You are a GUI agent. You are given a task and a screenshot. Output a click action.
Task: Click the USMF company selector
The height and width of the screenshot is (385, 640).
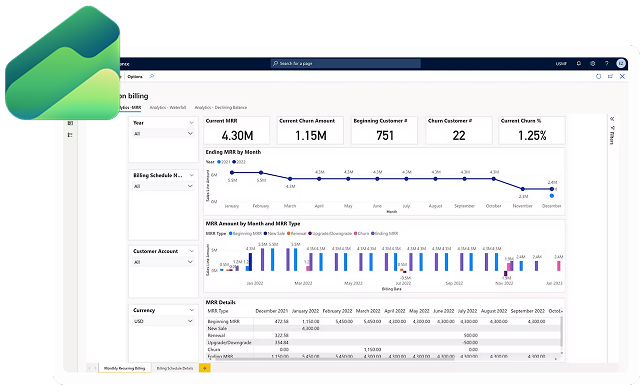[x=561, y=64]
